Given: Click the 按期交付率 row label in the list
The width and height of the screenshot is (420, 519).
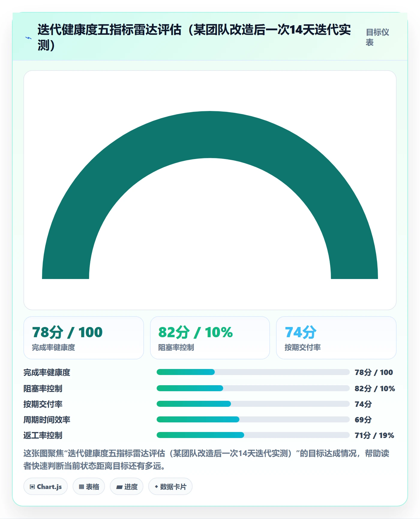Looking at the screenshot, I should [x=43, y=404].
